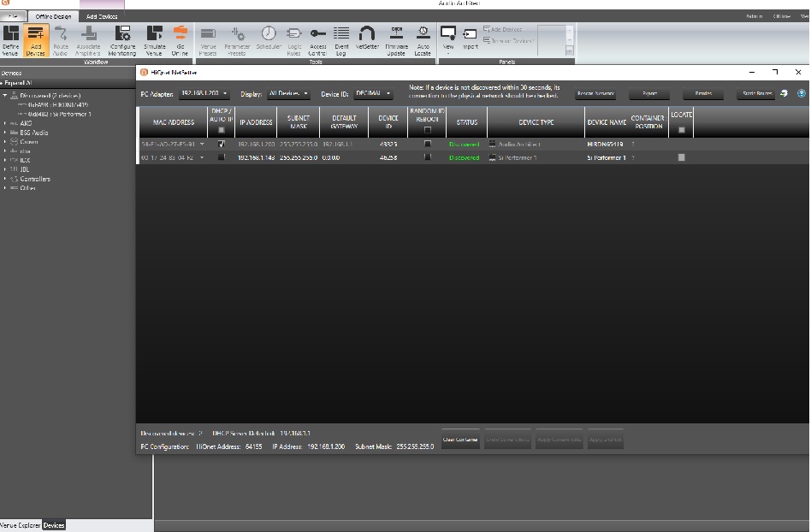Switch to the Add Devices ribbon tab
811x532 pixels.
[x=102, y=16]
